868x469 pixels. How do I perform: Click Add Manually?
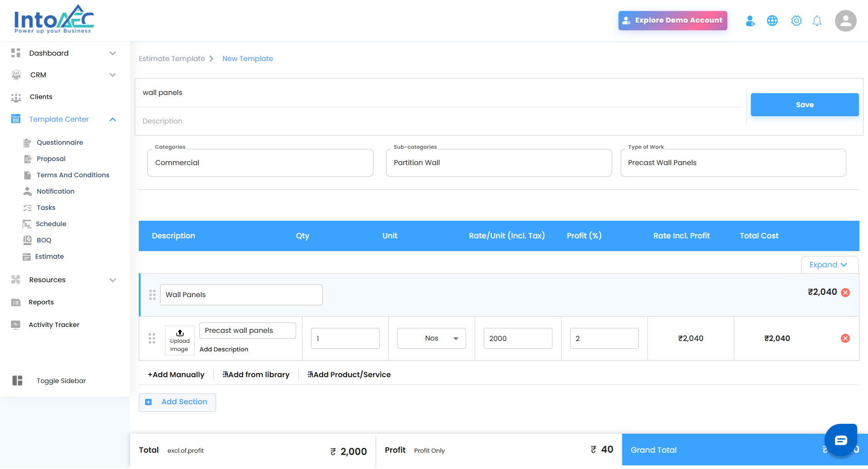tap(176, 374)
